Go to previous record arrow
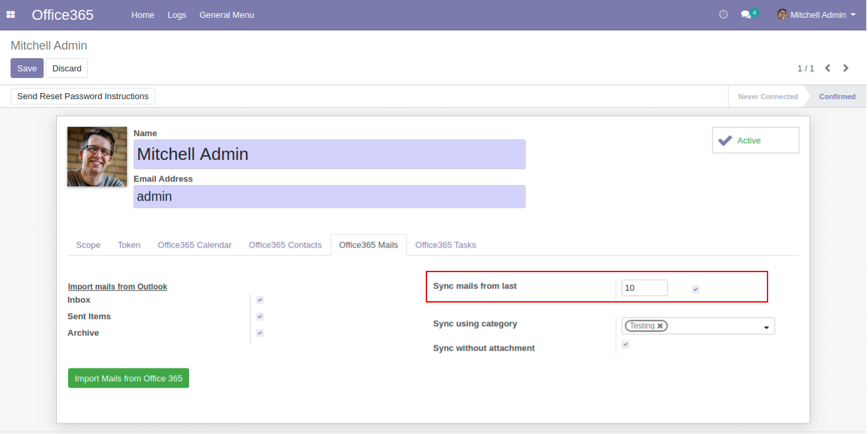 (x=828, y=68)
